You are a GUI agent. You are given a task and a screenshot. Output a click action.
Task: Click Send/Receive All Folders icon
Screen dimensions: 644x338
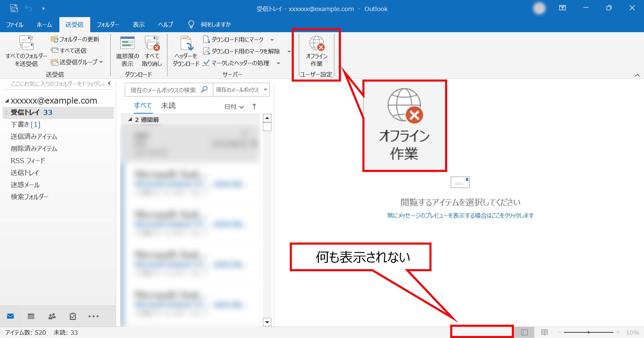point(26,43)
